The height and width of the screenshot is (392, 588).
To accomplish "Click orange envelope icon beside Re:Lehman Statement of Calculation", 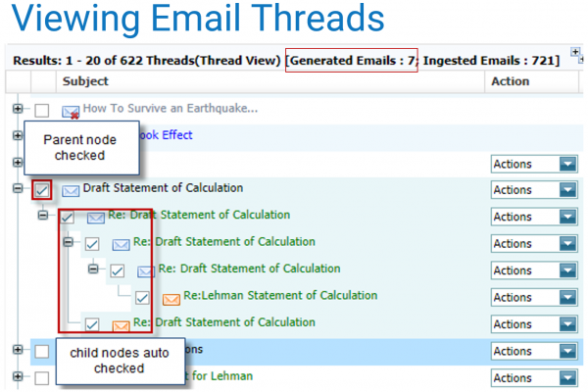I will (x=171, y=298).
